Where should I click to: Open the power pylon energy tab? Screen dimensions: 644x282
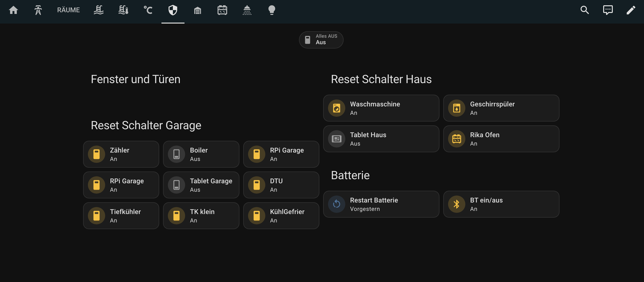pyautogui.click(x=38, y=10)
